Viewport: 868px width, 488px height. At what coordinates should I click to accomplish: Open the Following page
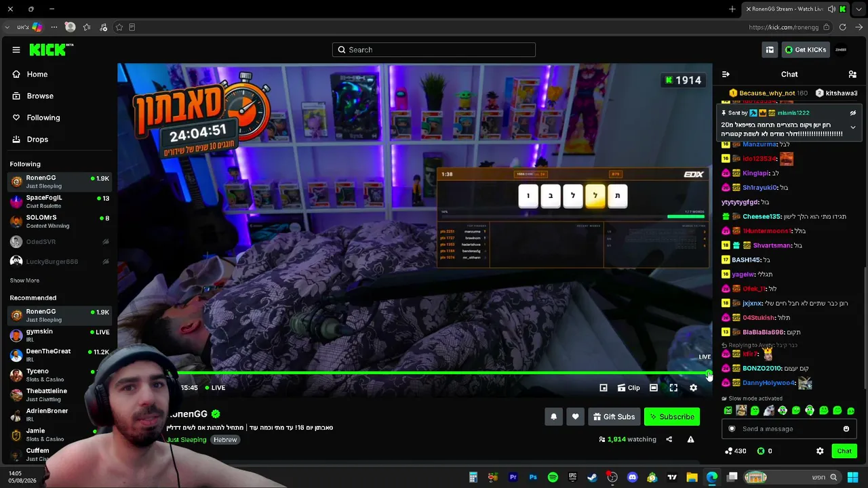[37, 117]
